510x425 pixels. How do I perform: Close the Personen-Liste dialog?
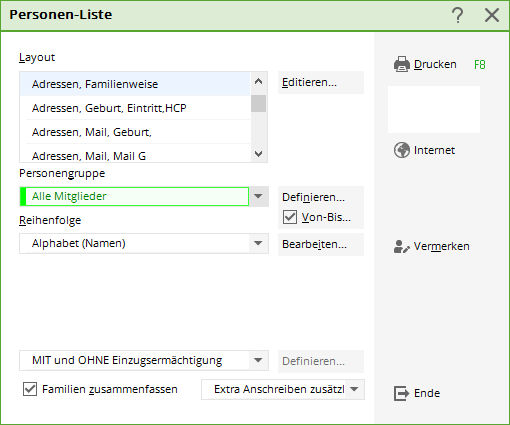(492, 15)
